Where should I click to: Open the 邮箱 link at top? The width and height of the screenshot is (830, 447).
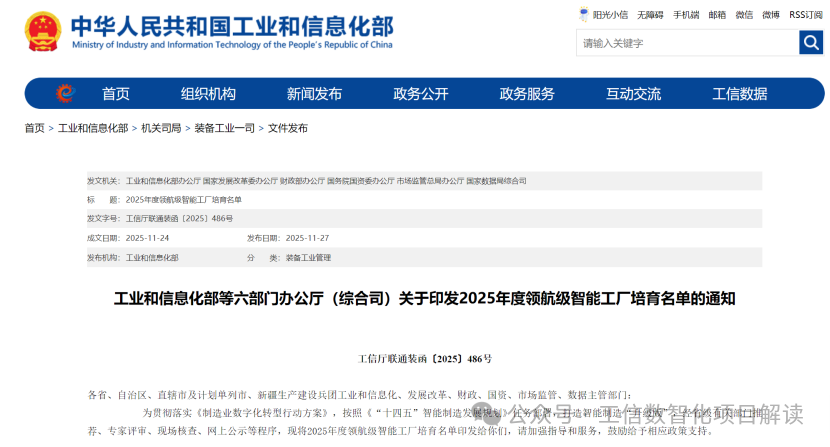[717, 15]
